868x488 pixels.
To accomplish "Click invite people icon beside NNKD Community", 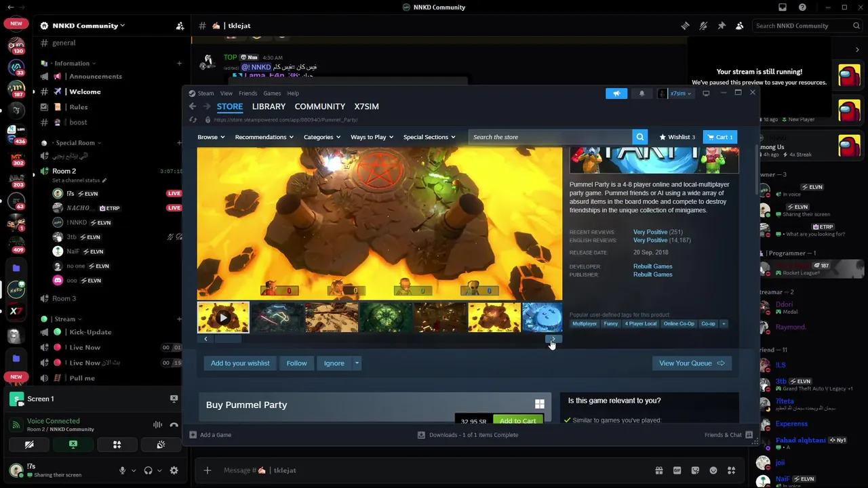I will [180, 26].
